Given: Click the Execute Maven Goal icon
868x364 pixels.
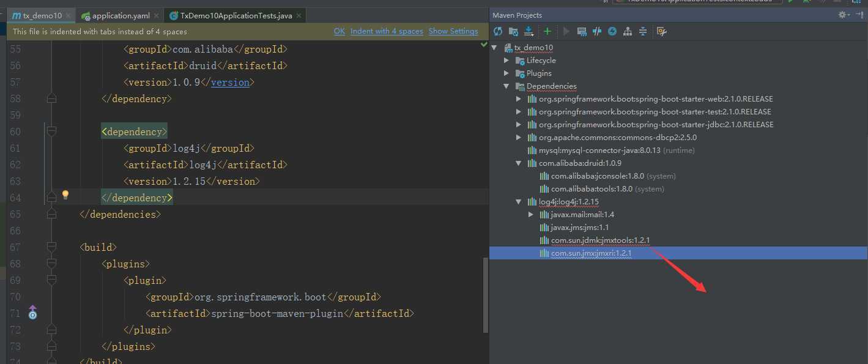Looking at the screenshot, I should [582, 31].
